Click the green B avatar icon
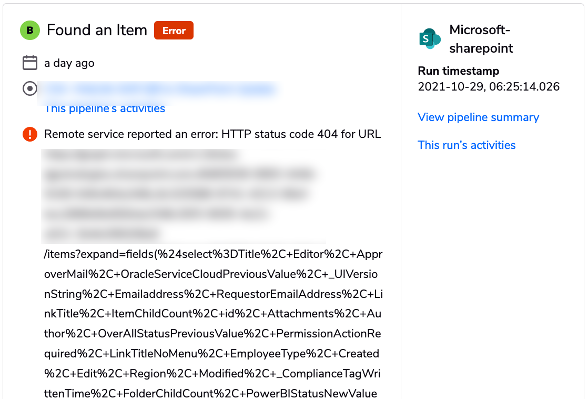This screenshot has width=588, height=400. (30, 30)
